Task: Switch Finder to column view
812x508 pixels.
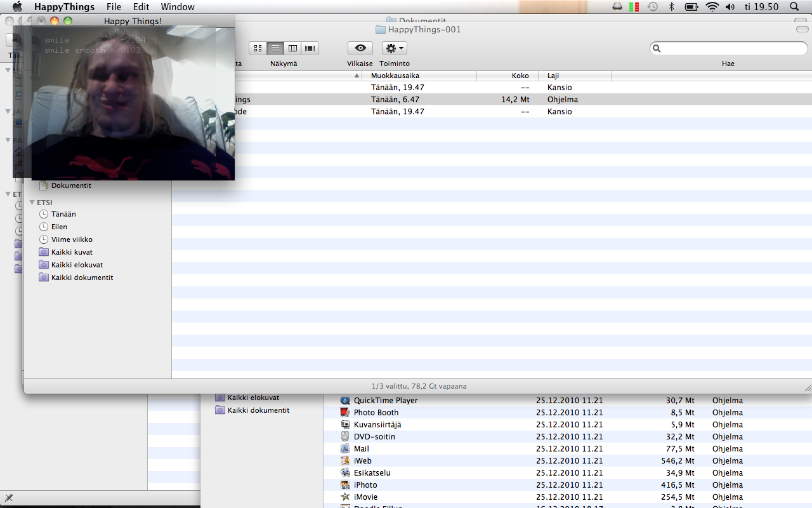Action: tap(292, 48)
